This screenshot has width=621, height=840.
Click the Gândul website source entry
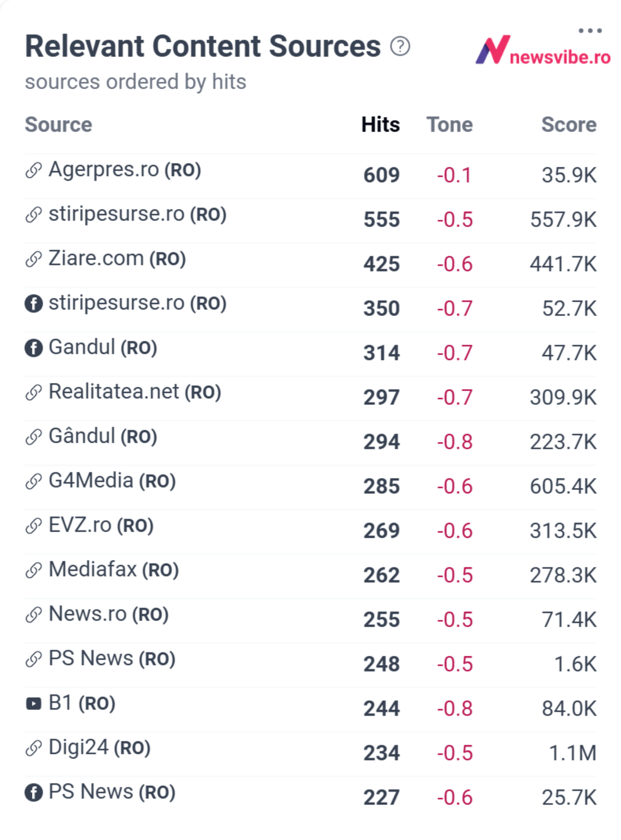pyautogui.click(x=103, y=436)
